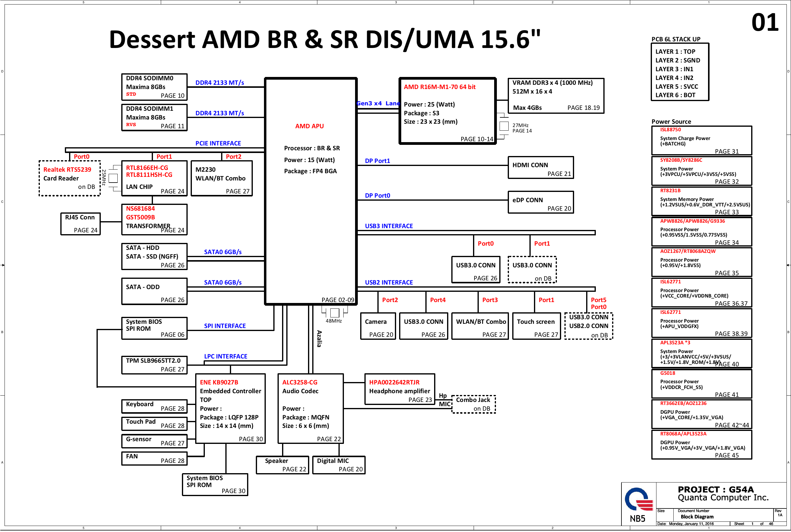The image size is (791, 532).
Task: Click the G-sensor block
Action: (x=154, y=441)
